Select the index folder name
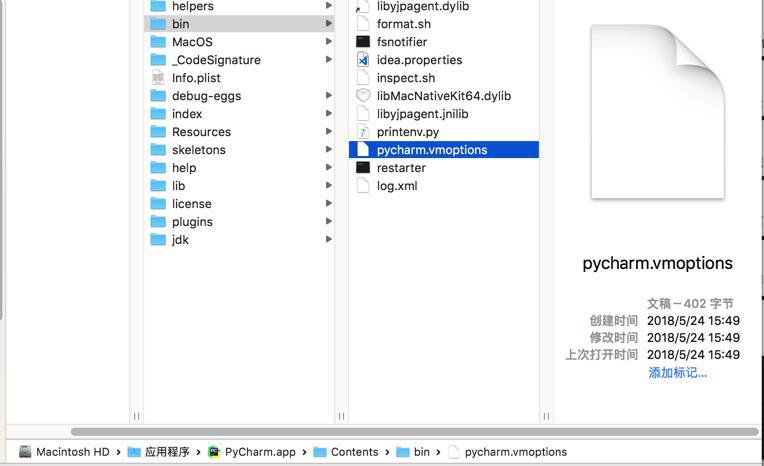The width and height of the screenshot is (764, 466). click(187, 114)
